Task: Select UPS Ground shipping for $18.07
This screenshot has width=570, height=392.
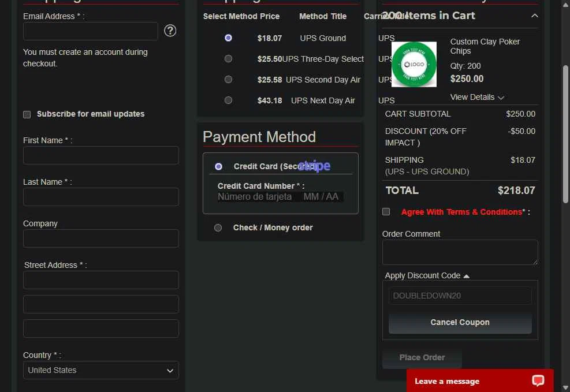Action: click(x=228, y=38)
